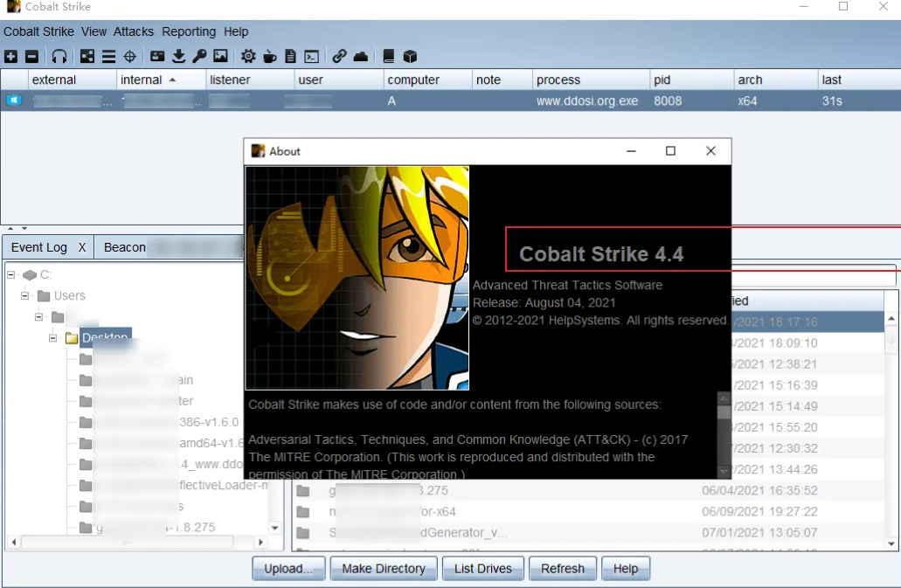Click the Desktop folder icon in tree
901x588 pixels.
(72, 338)
